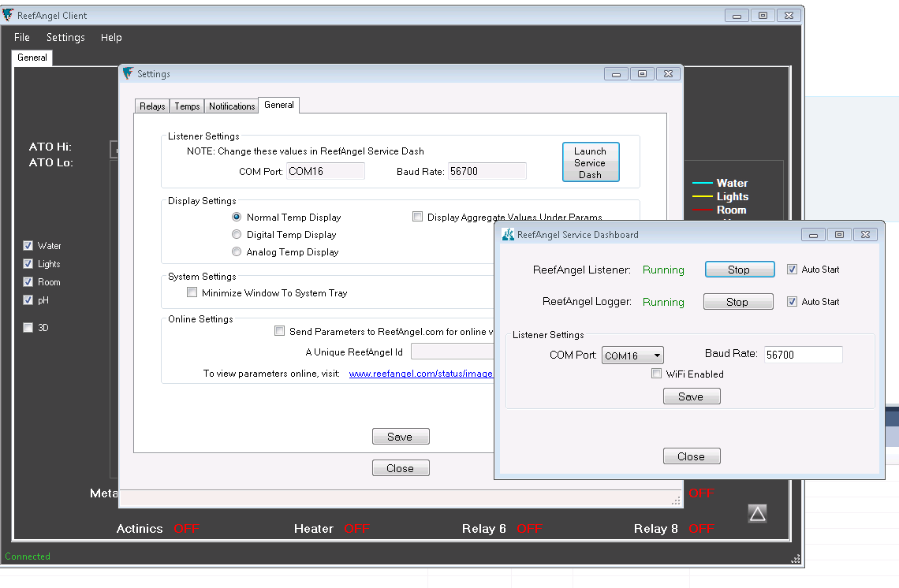Open the Relays tab

152,106
